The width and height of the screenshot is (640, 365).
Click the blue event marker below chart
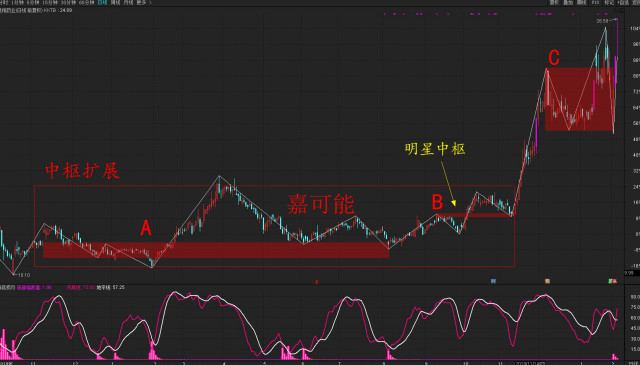(x=493, y=281)
